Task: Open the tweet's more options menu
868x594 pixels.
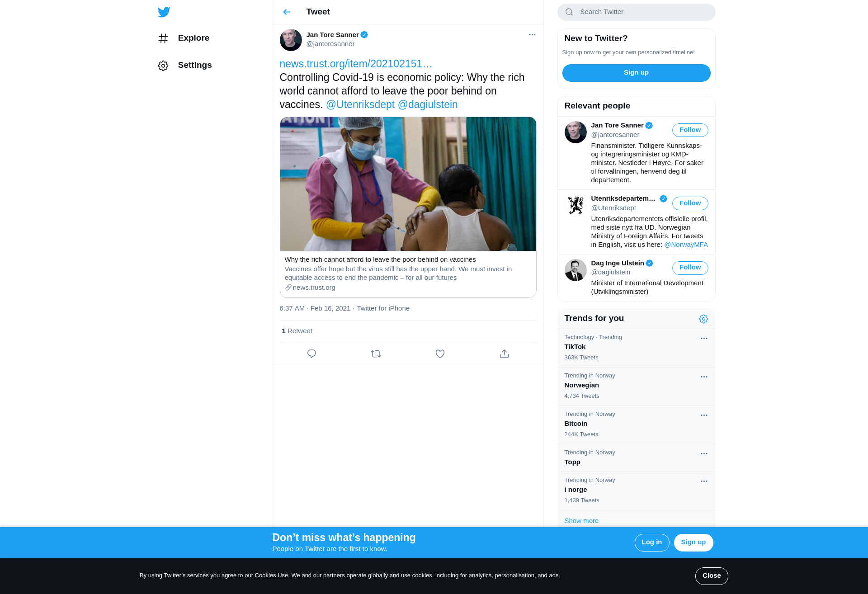Action: tap(532, 35)
